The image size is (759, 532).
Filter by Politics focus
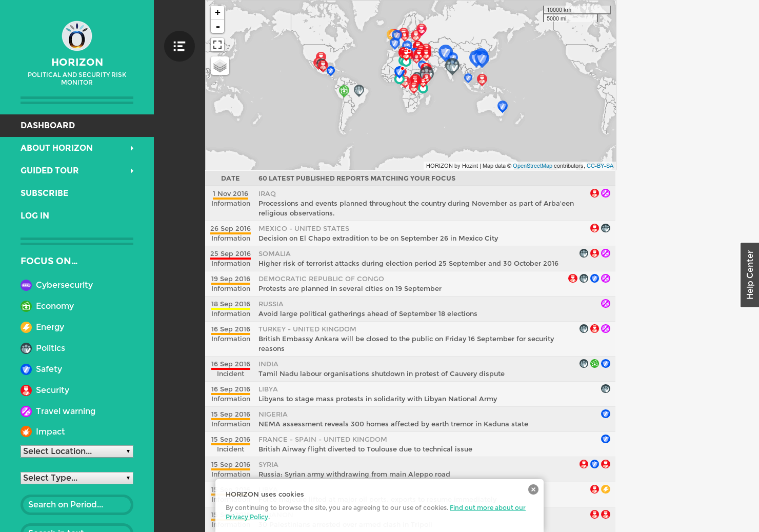coord(50,348)
